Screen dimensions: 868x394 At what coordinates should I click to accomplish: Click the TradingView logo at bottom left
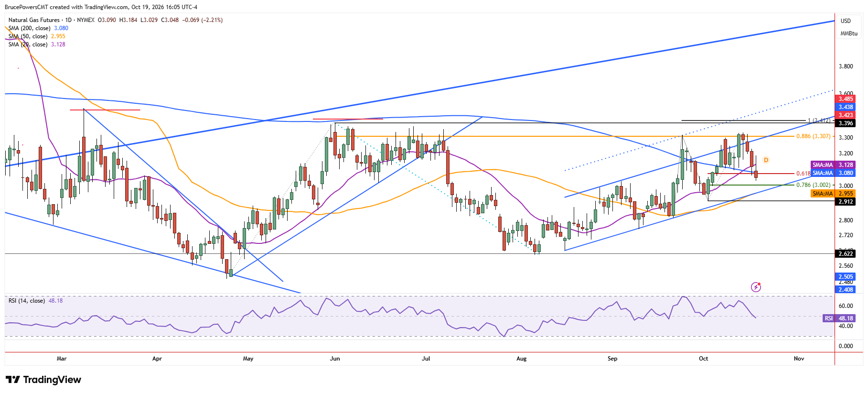[43, 380]
